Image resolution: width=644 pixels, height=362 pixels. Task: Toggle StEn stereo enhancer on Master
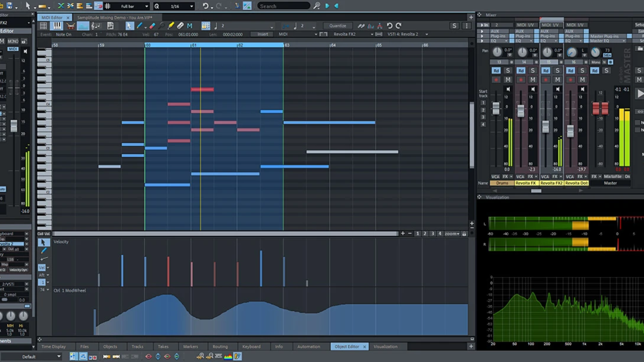click(x=607, y=55)
